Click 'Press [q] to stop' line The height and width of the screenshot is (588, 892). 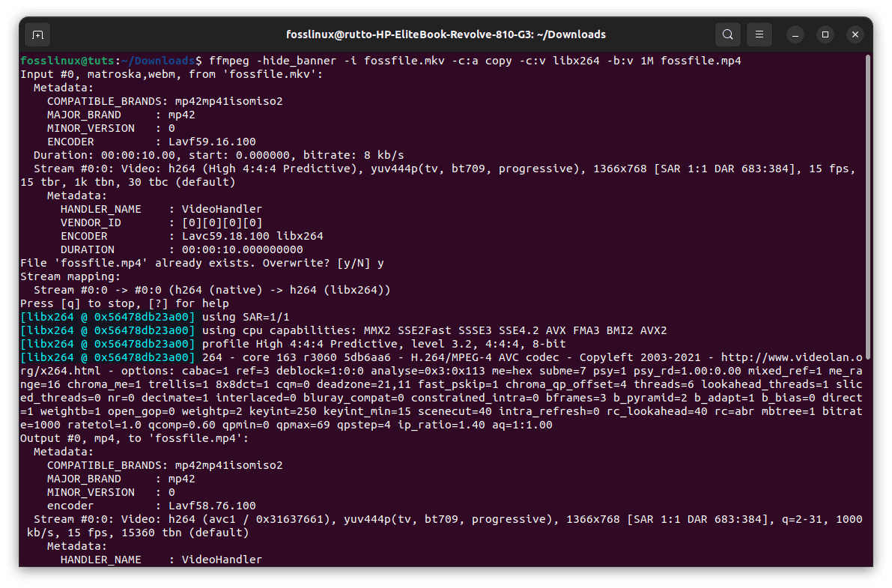click(124, 303)
